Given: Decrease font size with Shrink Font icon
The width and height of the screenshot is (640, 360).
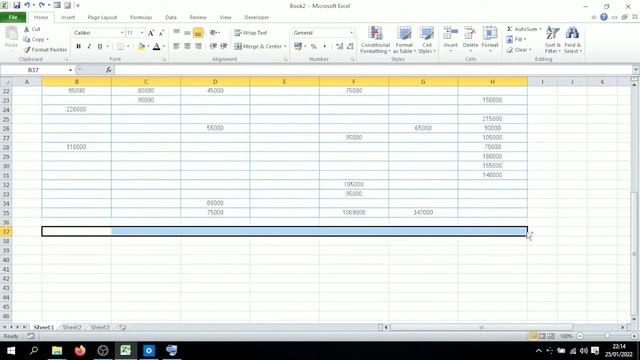Looking at the screenshot, I should (x=161, y=33).
